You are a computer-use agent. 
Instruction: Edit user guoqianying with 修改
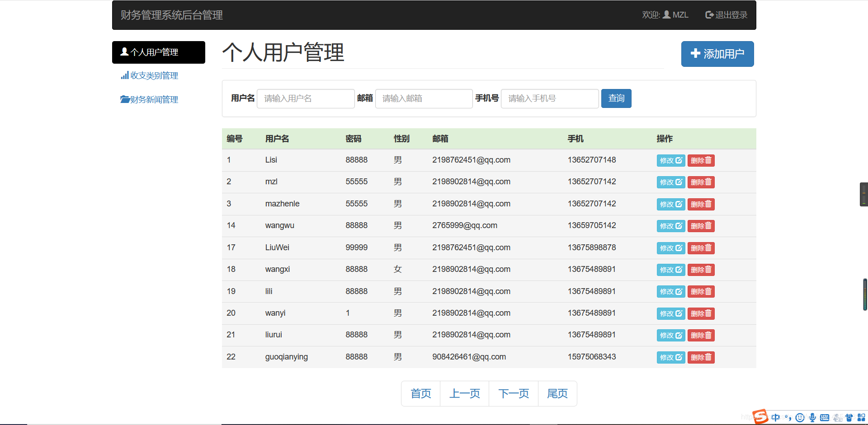coord(671,357)
